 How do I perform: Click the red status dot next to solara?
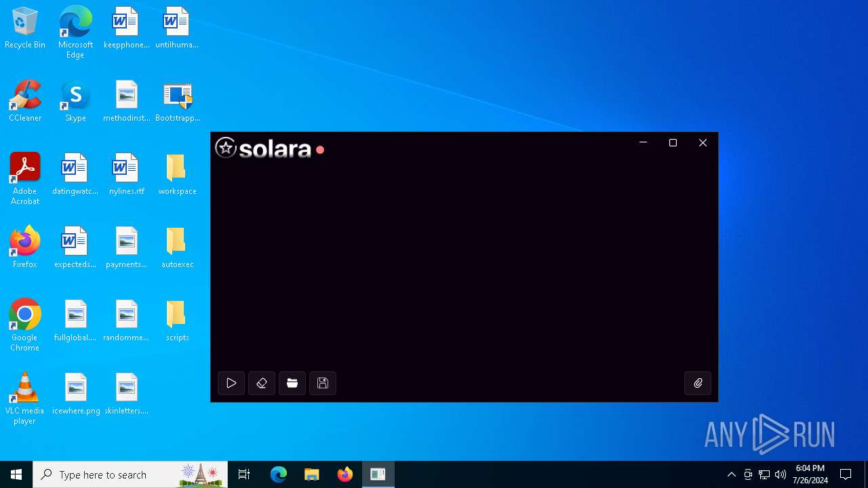tap(320, 150)
